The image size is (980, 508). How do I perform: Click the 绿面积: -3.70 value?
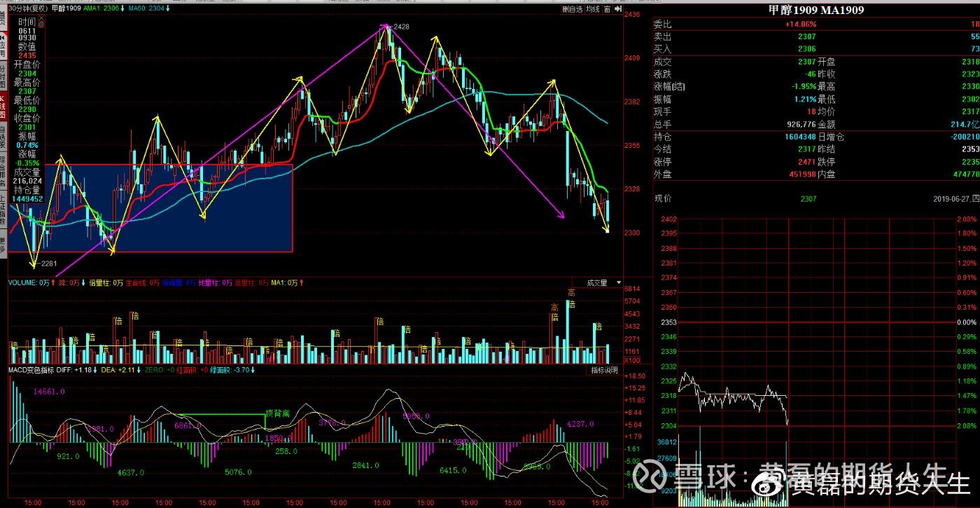pyautogui.click(x=229, y=370)
